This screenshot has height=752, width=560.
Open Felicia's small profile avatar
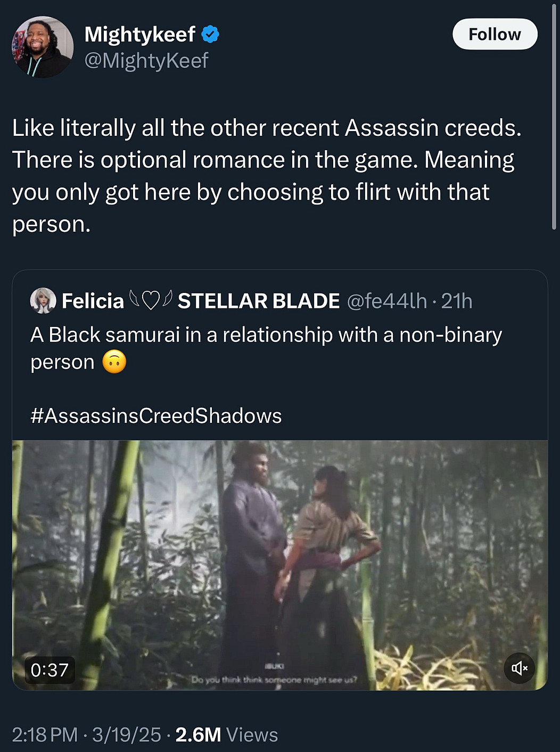pyautogui.click(x=43, y=300)
